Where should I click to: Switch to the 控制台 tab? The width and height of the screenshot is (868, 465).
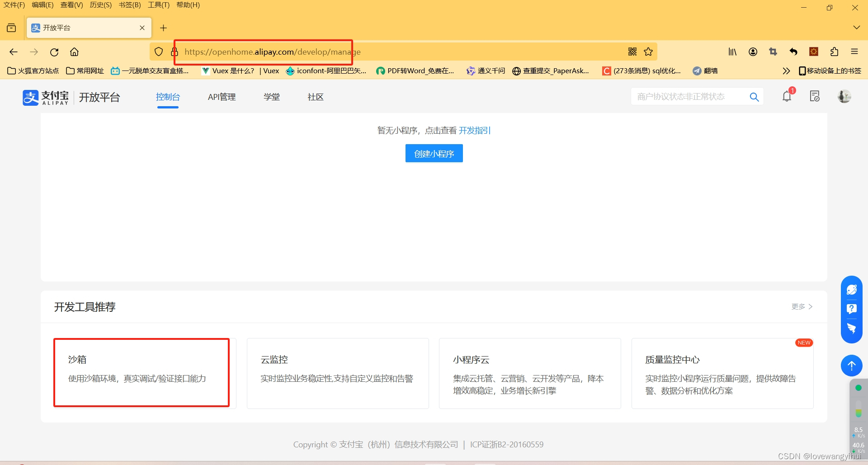168,97
